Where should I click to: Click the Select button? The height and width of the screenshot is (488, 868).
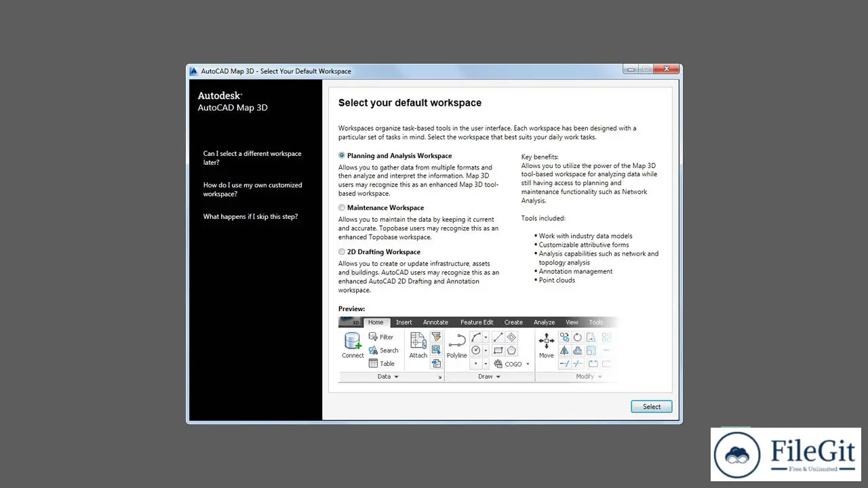(652, 407)
